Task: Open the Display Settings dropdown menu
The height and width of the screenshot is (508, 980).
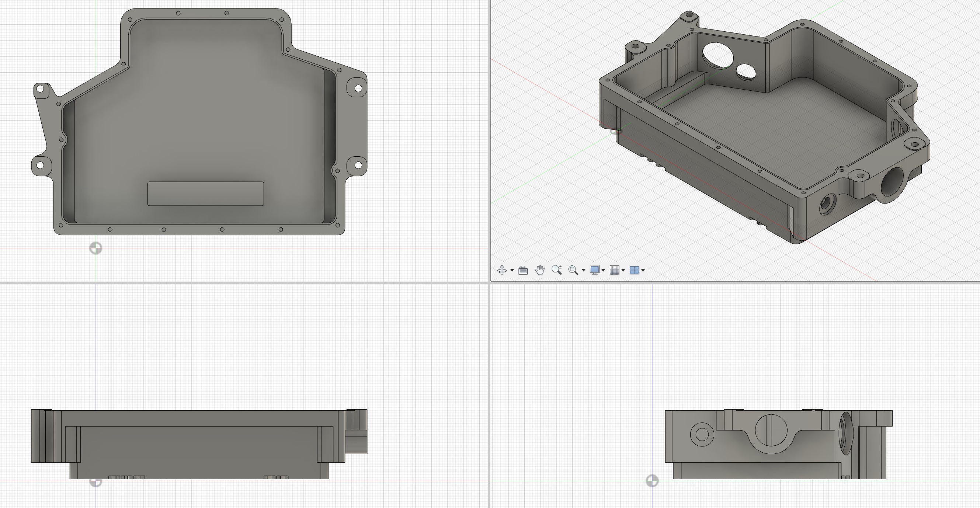Action: (604, 271)
